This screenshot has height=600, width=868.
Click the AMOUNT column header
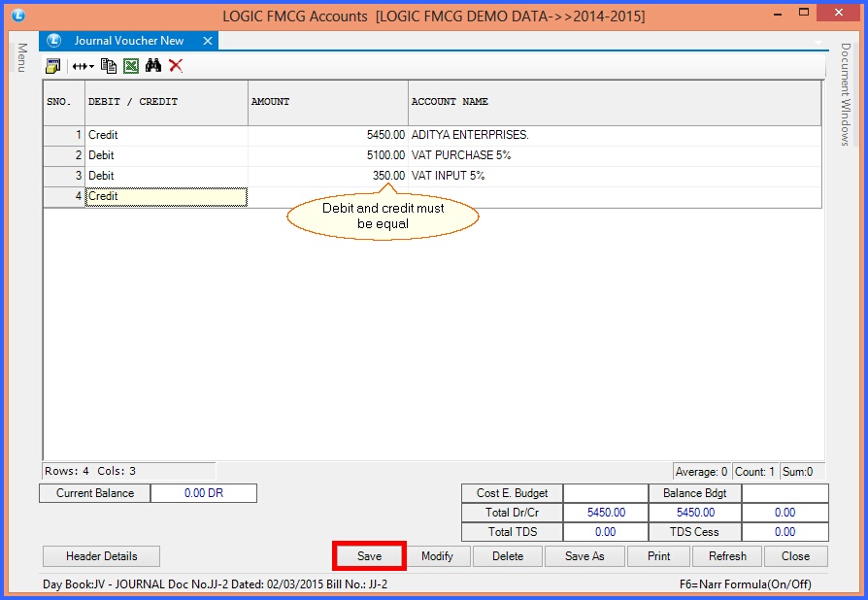328,102
